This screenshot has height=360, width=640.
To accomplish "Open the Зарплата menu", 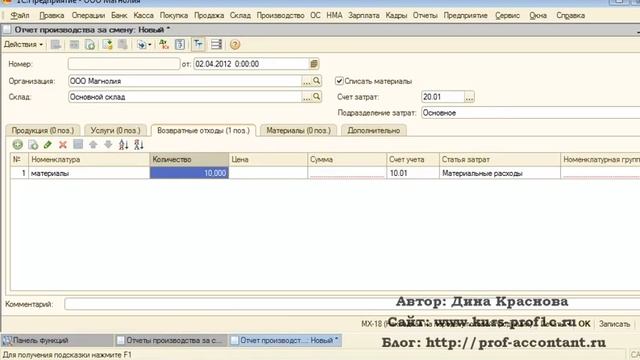I will 364,16.
